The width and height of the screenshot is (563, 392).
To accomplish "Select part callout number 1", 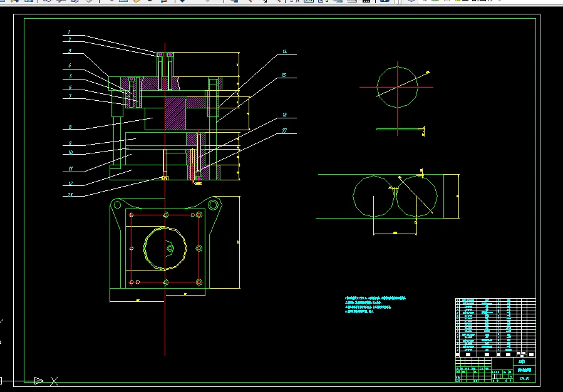I will pos(70,33).
